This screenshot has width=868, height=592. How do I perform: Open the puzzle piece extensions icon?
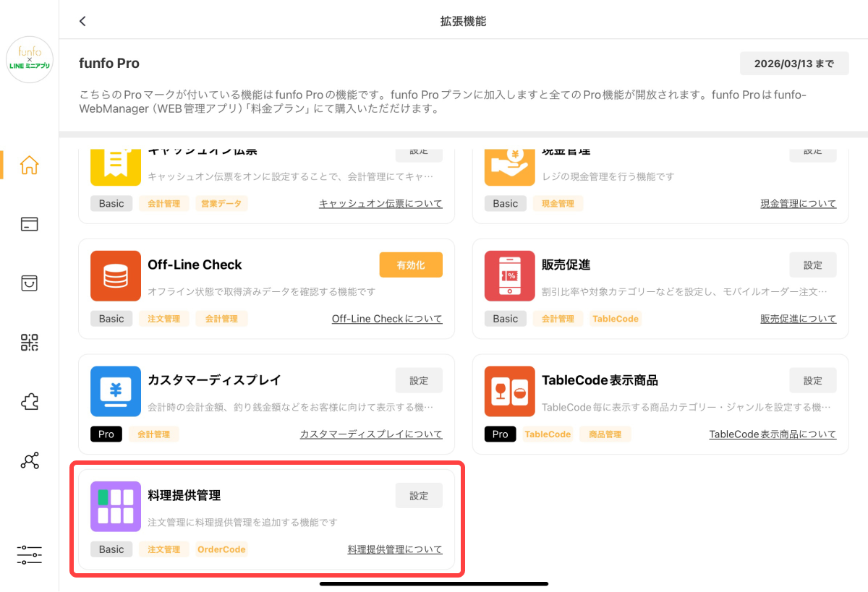click(30, 401)
